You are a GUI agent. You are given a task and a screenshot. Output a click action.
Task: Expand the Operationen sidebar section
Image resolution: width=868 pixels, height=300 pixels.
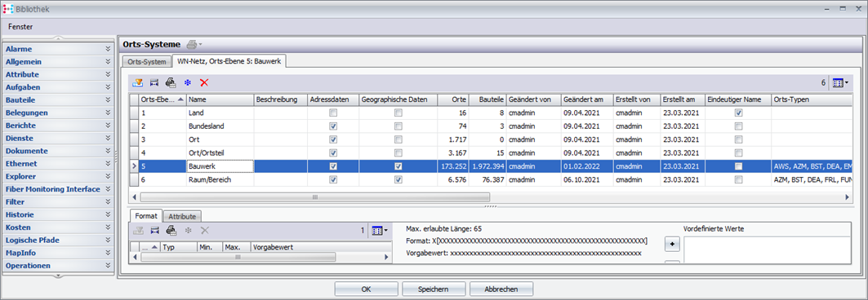(58, 265)
